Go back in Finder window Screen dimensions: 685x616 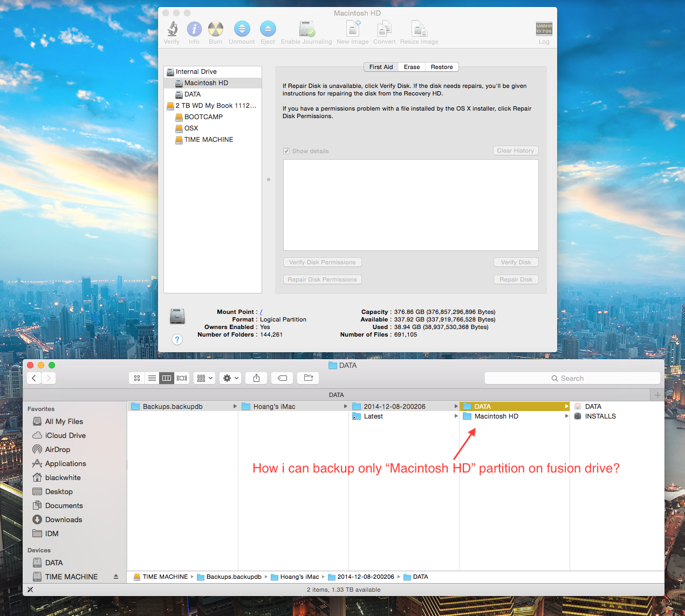pos(34,378)
